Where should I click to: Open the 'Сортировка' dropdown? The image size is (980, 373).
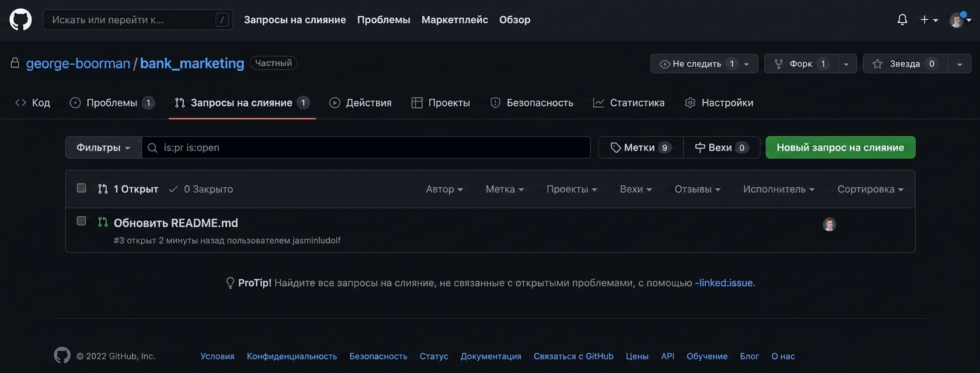coord(870,189)
